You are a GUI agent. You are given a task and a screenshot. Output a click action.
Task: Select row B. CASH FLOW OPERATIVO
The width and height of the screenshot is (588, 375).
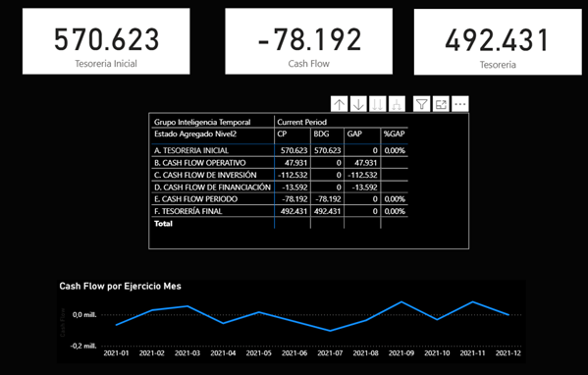tap(280, 163)
